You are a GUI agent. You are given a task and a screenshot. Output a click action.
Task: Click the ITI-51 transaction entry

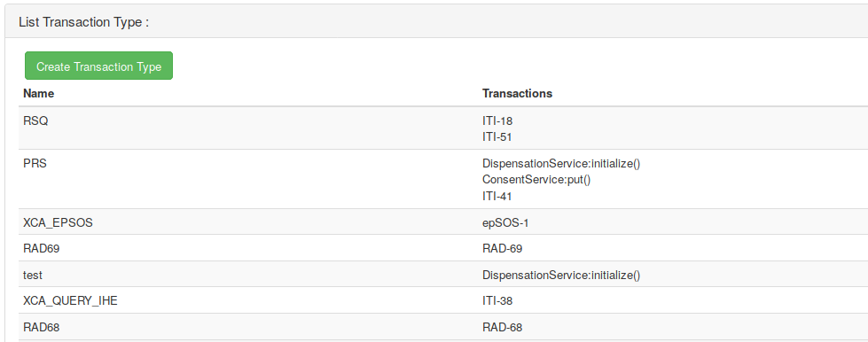pyautogui.click(x=497, y=136)
